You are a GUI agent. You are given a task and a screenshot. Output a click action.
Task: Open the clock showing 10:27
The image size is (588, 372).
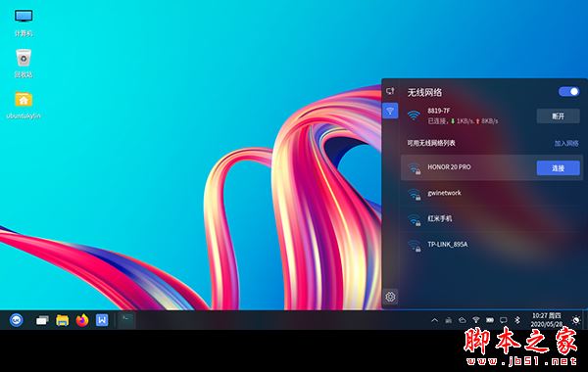point(547,320)
